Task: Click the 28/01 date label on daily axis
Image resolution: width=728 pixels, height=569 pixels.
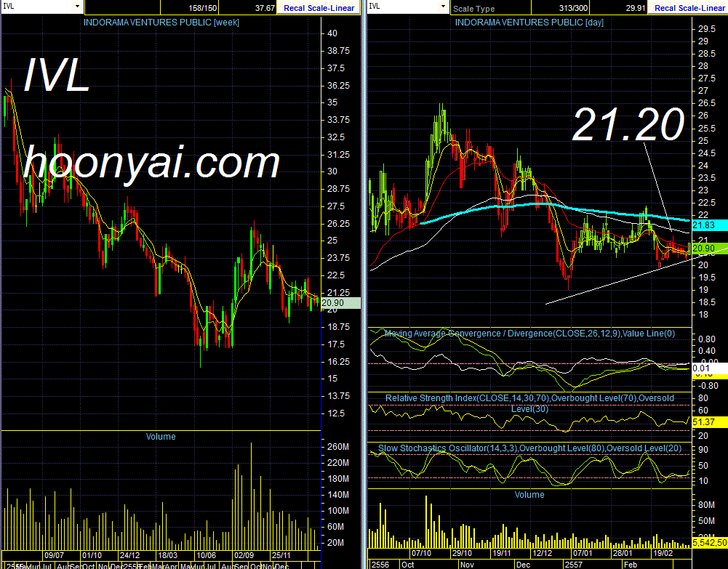Action: [x=623, y=553]
